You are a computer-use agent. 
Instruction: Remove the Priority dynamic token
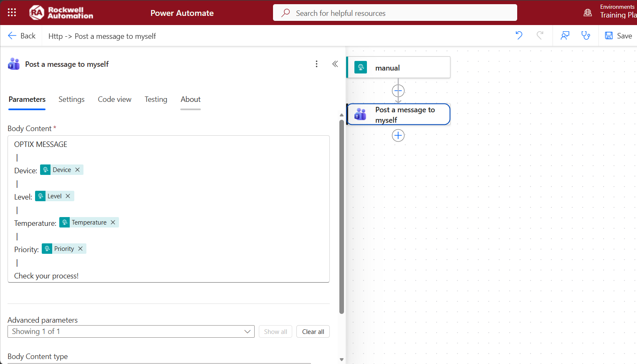(x=81, y=249)
